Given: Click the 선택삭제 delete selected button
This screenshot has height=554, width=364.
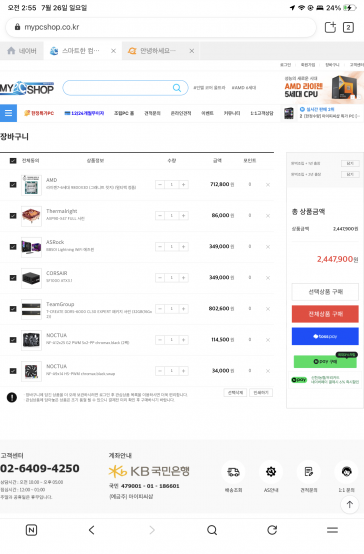Looking at the screenshot, I should pos(235,393).
